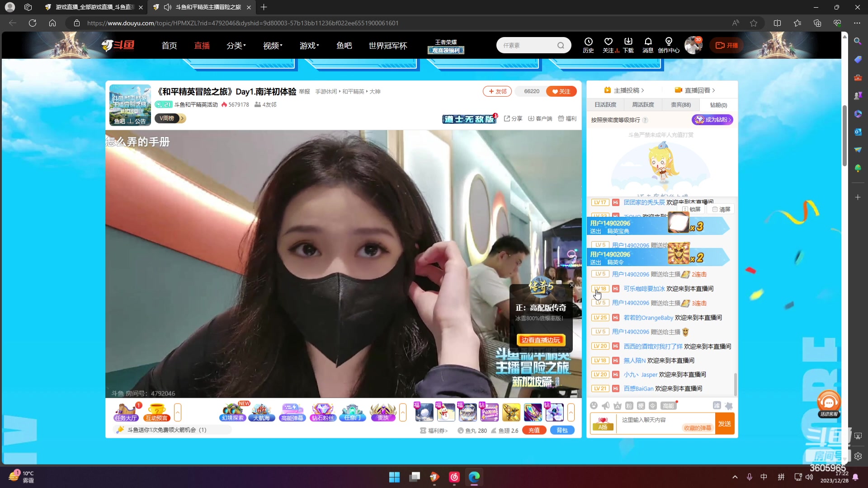Click the 友邻 button
Viewport: 868px width, 488px height.
click(497, 91)
